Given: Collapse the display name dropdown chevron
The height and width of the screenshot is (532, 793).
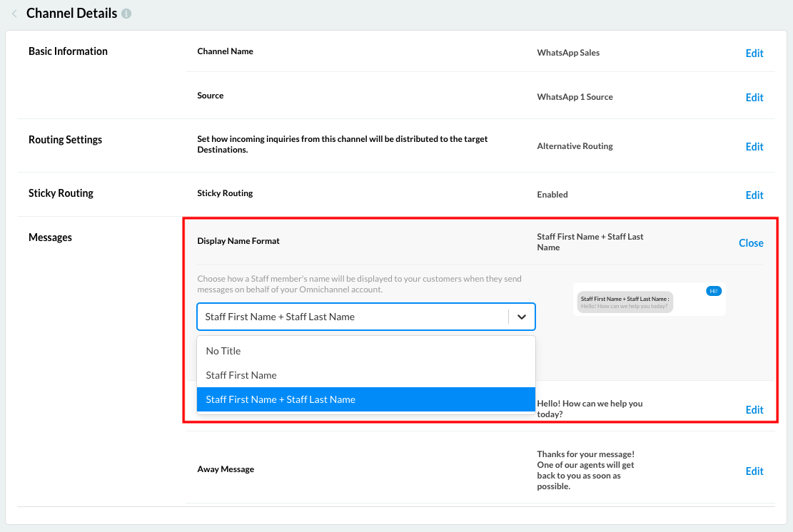Looking at the screenshot, I should pyautogui.click(x=522, y=317).
